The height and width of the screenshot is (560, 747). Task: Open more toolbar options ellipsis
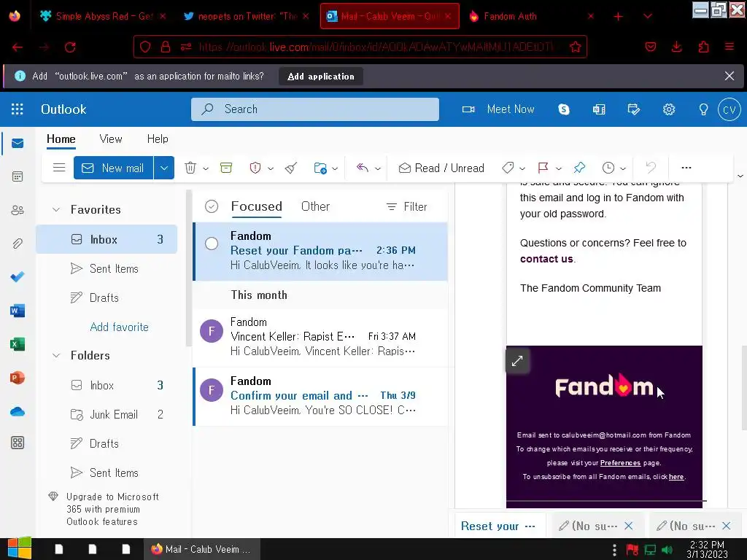(x=686, y=168)
